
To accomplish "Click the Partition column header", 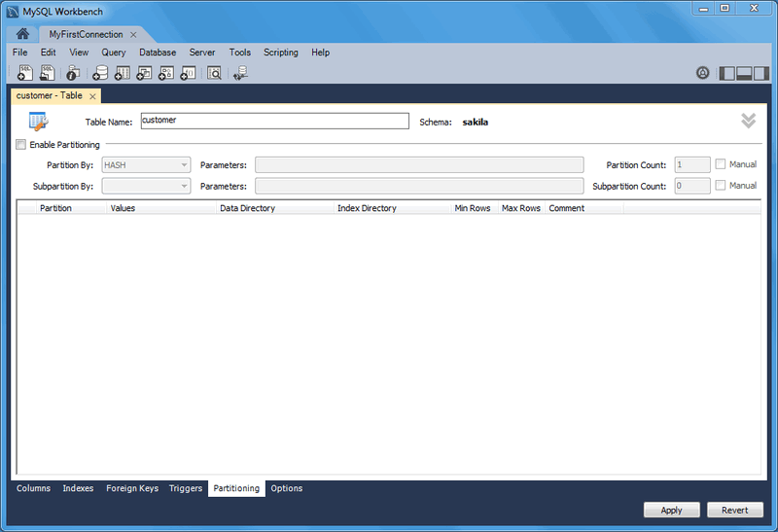I will click(x=71, y=208).
